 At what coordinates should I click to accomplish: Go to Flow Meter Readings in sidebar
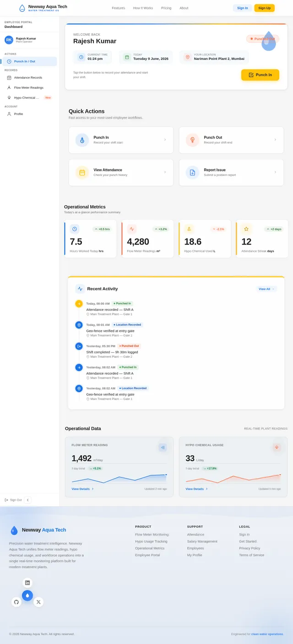coord(29,87)
